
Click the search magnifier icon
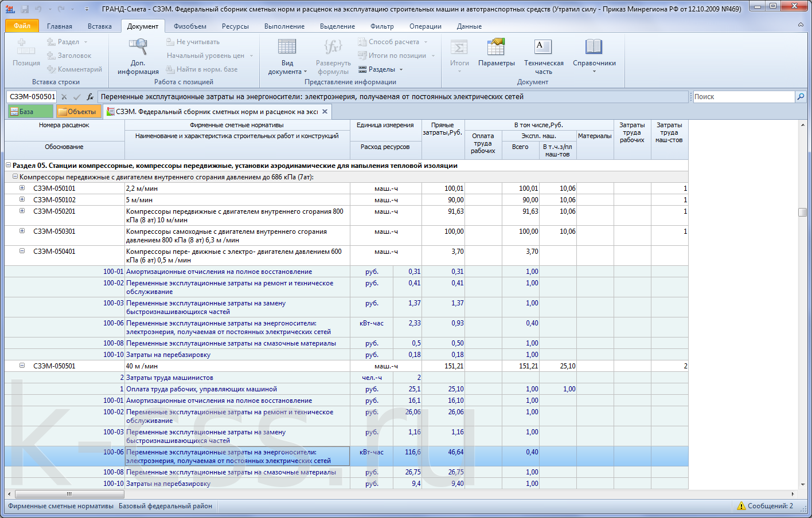801,97
